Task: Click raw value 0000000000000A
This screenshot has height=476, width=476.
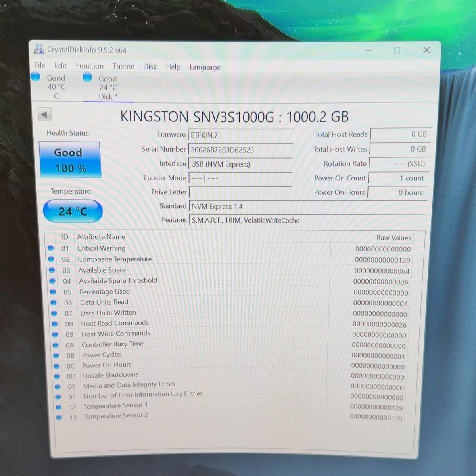Action: [381, 282]
